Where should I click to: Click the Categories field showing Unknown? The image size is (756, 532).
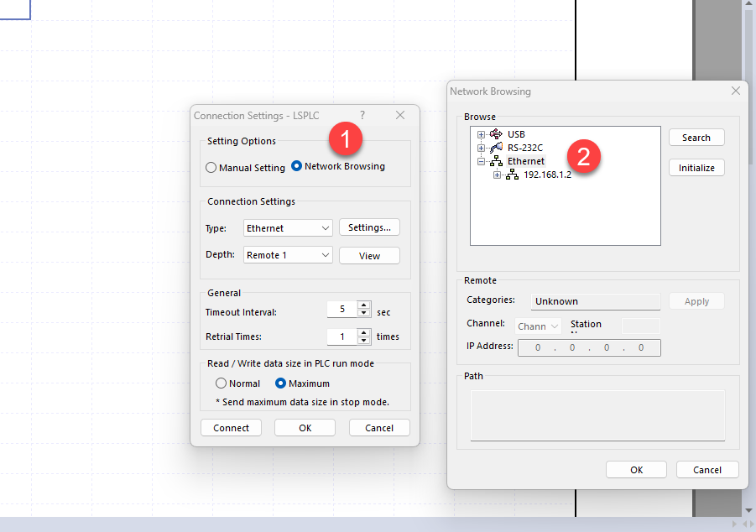596,301
